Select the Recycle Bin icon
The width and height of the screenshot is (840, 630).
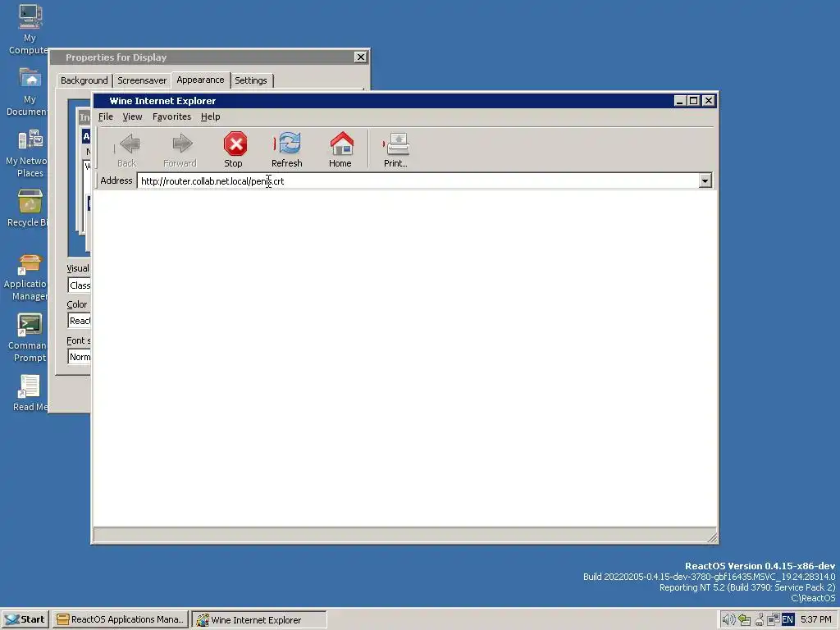click(x=30, y=209)
